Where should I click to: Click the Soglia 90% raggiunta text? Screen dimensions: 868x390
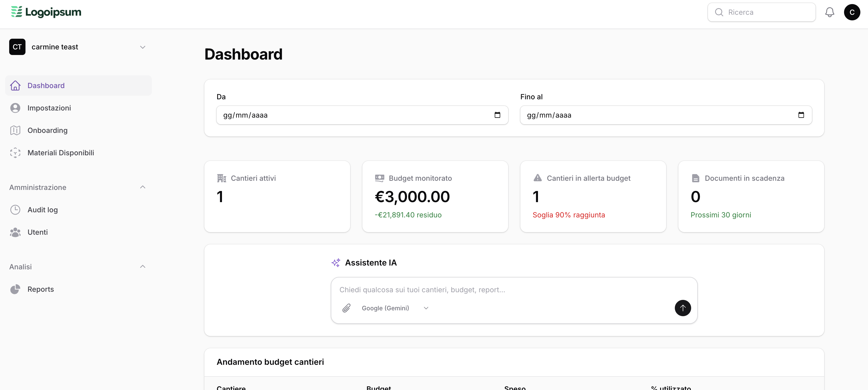click(569, 215)
